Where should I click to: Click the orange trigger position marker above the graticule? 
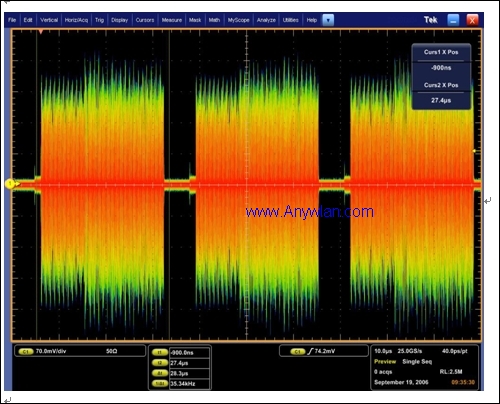coord(41,31)
